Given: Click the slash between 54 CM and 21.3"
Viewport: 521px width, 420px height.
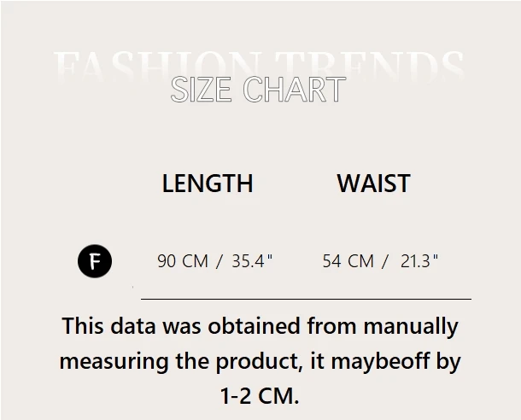Looking at the screenshot, I should (x=386, y=261).
